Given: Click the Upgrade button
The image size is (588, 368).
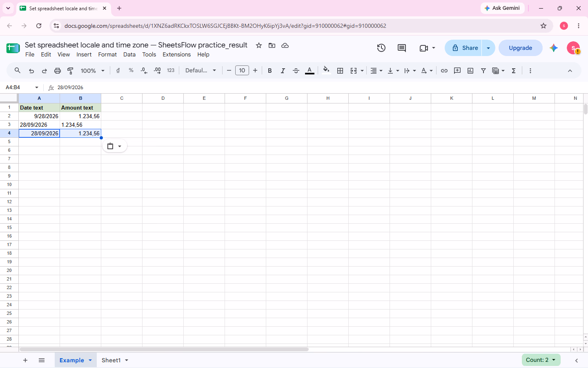Looking at the screenshot, I should 521,48.
